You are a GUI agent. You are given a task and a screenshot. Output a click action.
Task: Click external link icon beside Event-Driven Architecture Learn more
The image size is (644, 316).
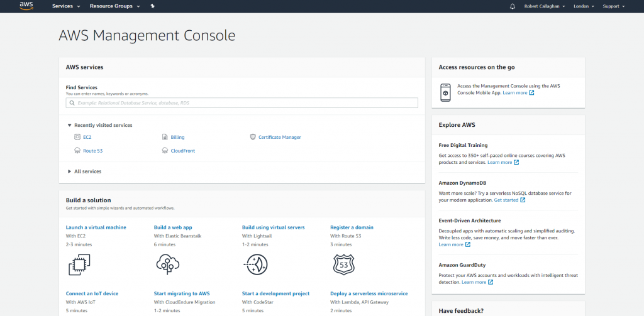[x=467, y=244]
